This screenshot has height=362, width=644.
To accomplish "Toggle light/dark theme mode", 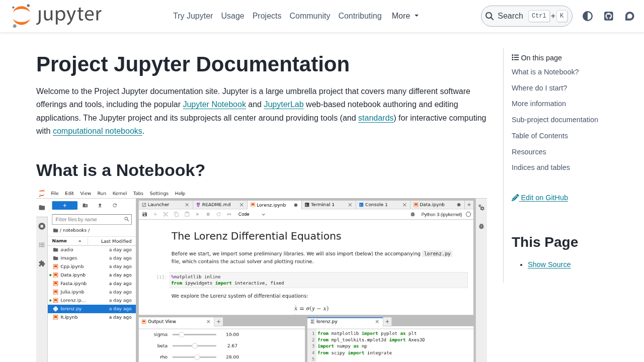I will (x=588, y=16).
